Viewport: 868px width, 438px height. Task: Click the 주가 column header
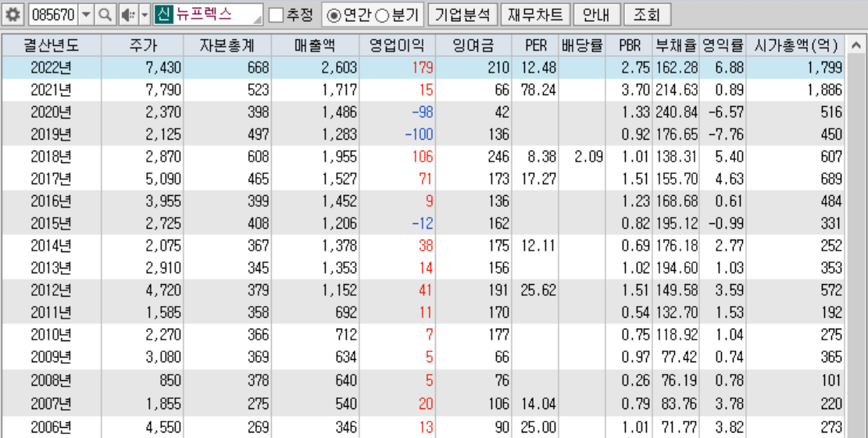142,46
